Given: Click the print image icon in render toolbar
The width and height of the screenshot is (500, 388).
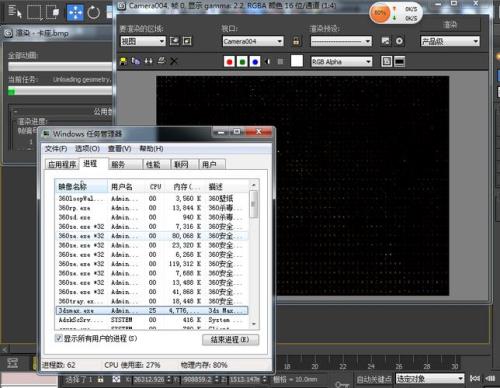Looking at the screenshot, I should tap(161, 61).
